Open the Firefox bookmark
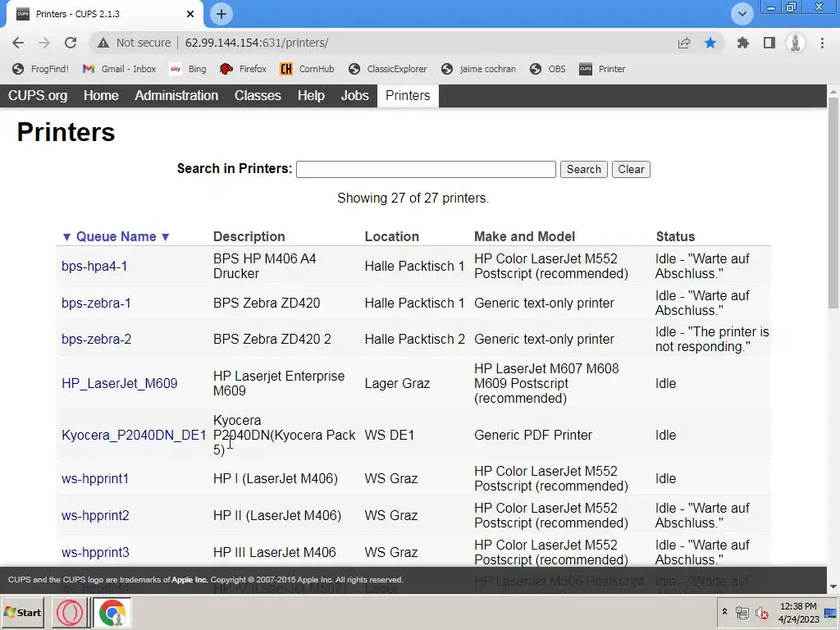This screenshot has height=630, width=840. 243,69
